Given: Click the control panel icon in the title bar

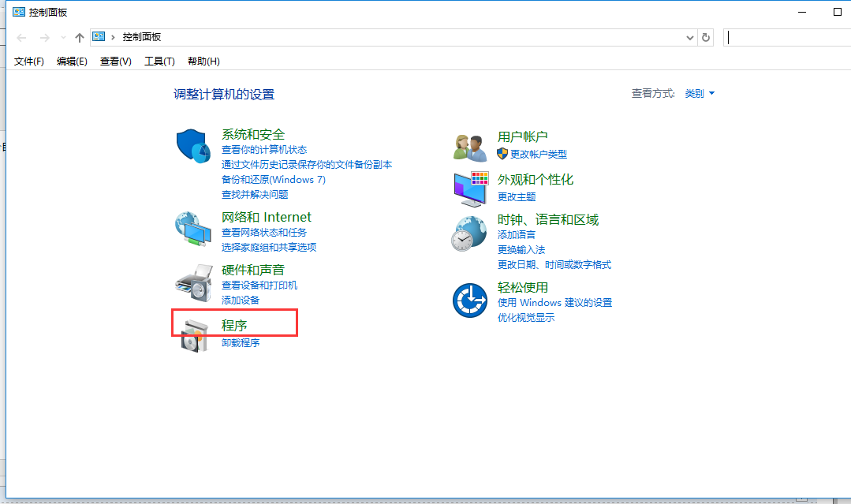Looking at the screenshot, I should [19, 12].
